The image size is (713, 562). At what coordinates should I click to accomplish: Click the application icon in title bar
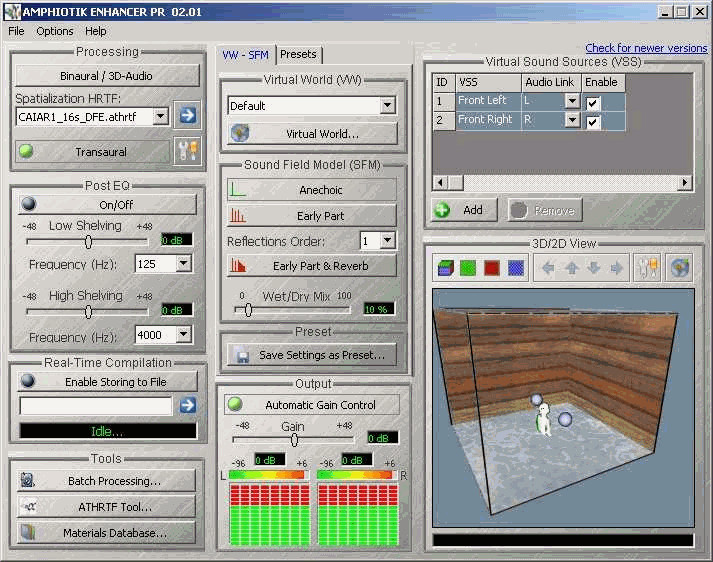coord(12,11)
